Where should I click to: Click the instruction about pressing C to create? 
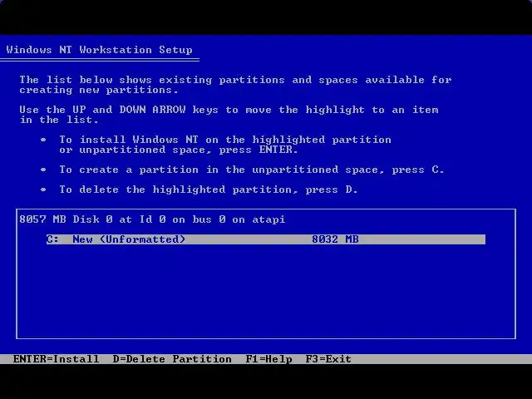coord(251,170)
